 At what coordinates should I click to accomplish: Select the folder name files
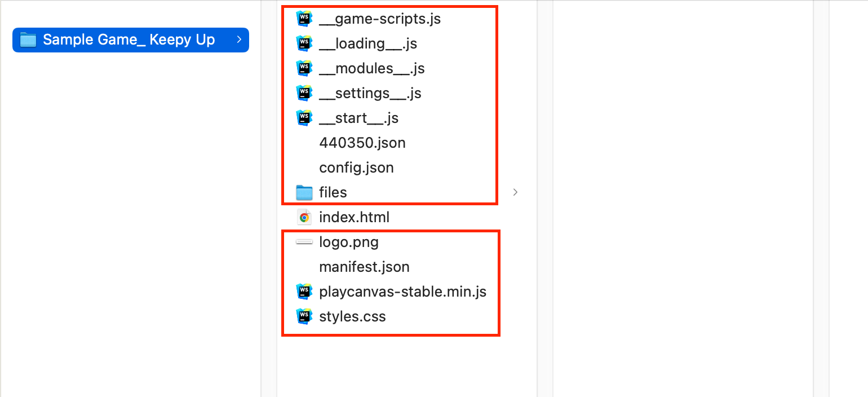(333, 192)
